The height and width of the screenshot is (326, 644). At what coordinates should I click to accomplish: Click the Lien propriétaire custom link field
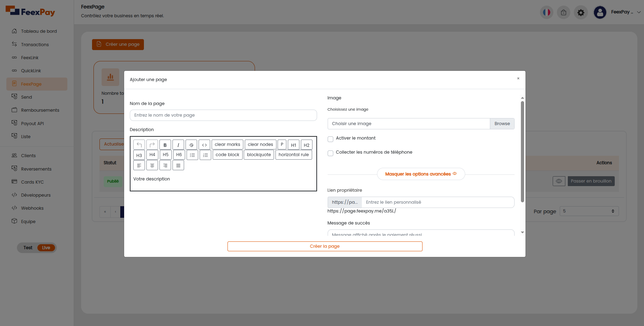(x=438, y=202)
